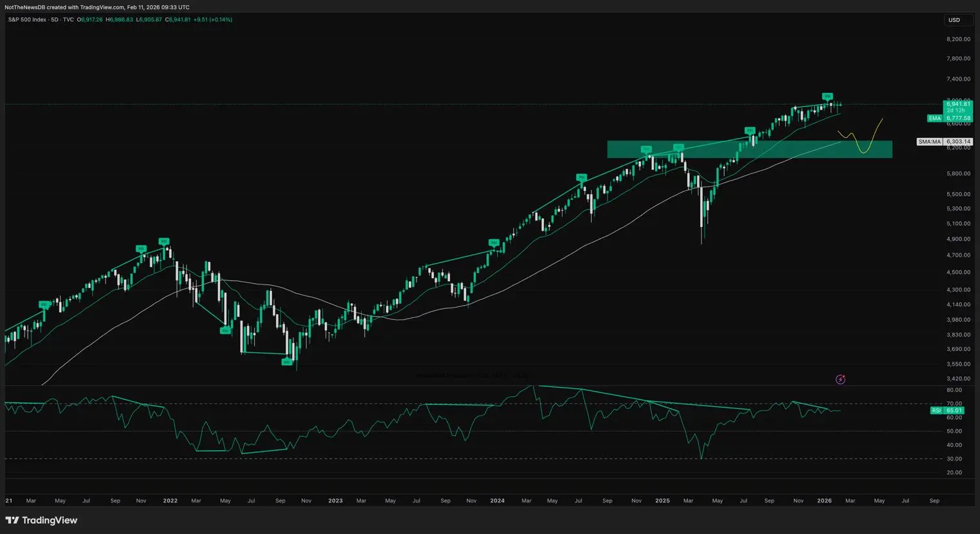Select the yellow projected price path

coord(861,136)
